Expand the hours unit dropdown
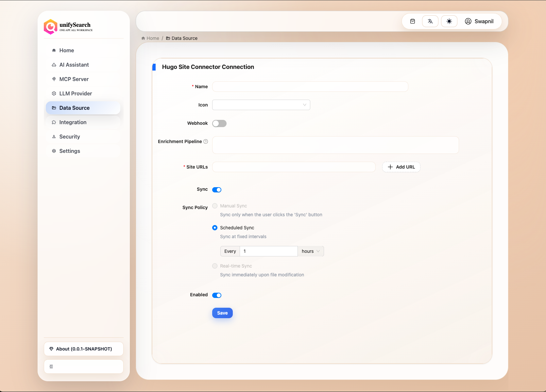This screenshot has width=546, height=392. (311, 251)
